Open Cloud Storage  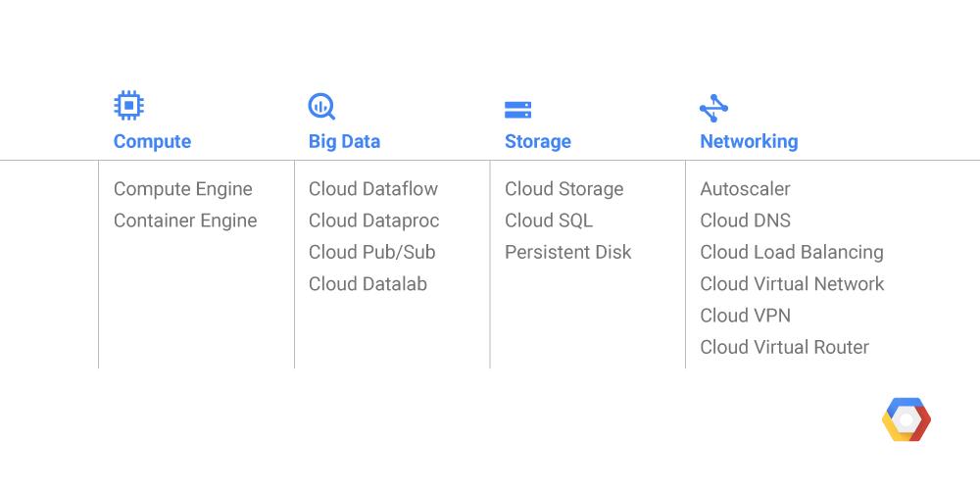click(x=564, y=189)
